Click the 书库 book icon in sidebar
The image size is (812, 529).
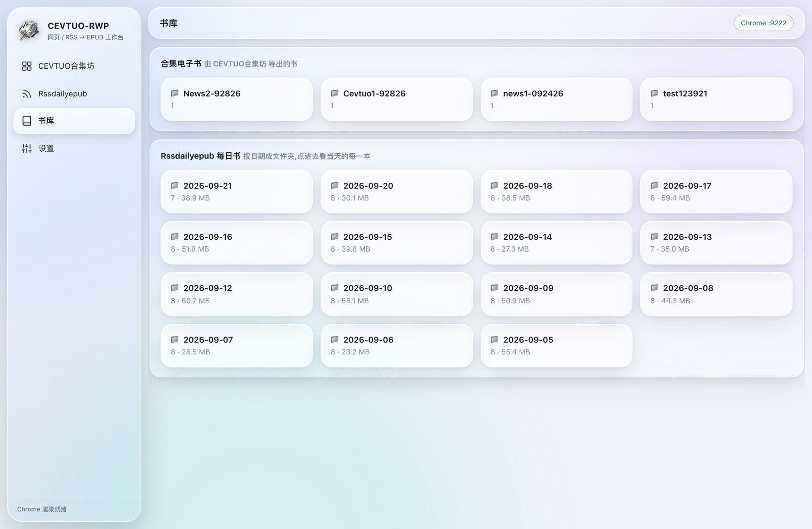coord(27,121)
